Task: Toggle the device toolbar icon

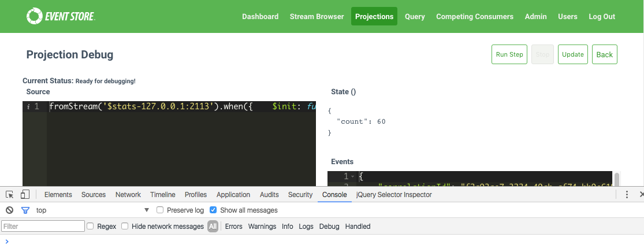Action: (x=25, y=195)
